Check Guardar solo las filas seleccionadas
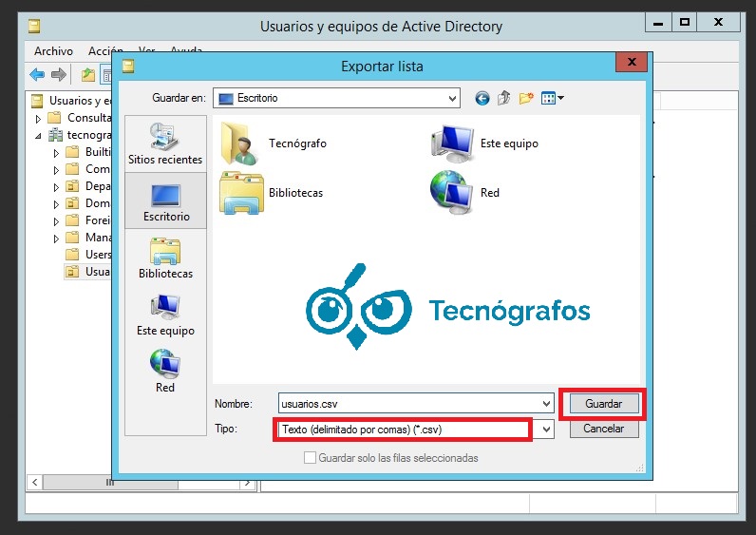The width and height of the screenshot is (756, 535). point(310,458)
